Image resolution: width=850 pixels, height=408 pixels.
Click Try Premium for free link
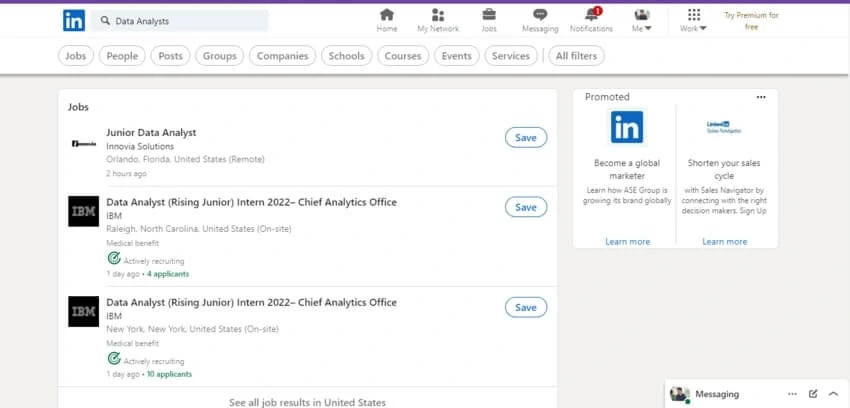pos(751,21)
